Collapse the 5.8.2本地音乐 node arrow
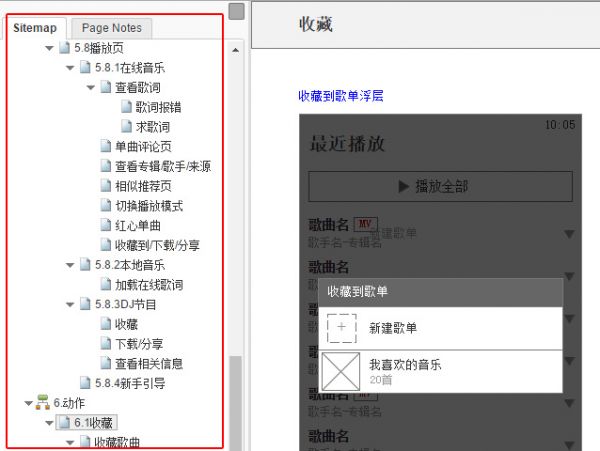Image resolution: width=600 pixels, height=451 pixels. [x=70, y=265]
